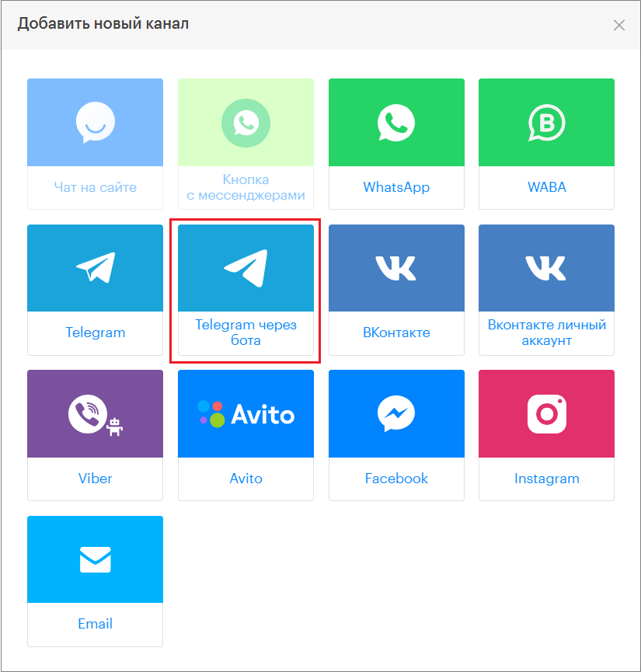Click the messenger button WhatsApp-style icon
641x672 pixels.
246,123
